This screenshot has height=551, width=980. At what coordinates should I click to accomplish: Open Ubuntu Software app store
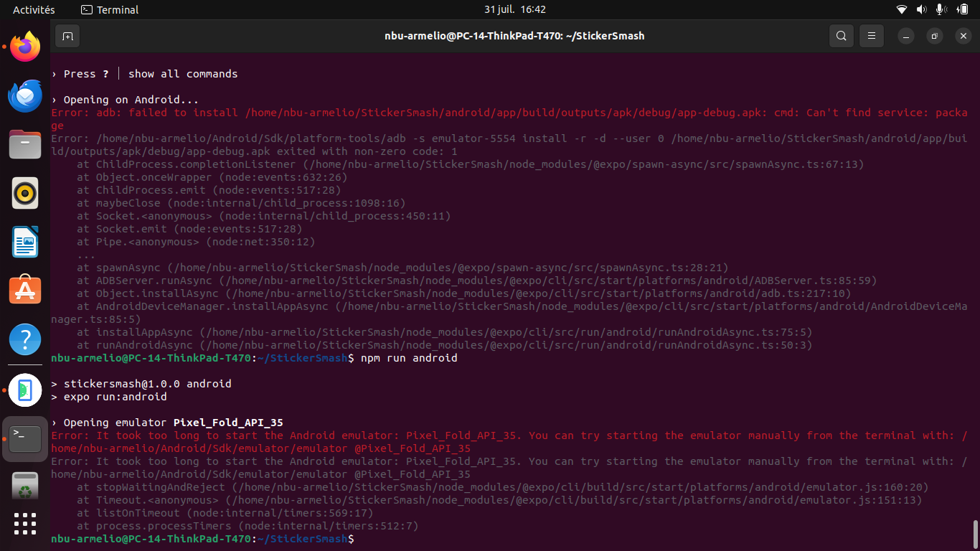[25, 291]
